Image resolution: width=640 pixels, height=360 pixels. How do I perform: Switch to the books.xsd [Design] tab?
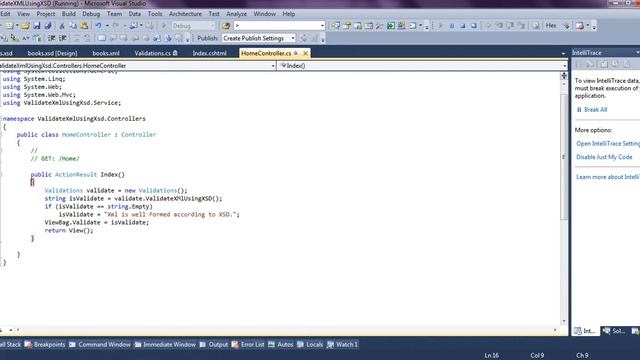click(52, 53)
